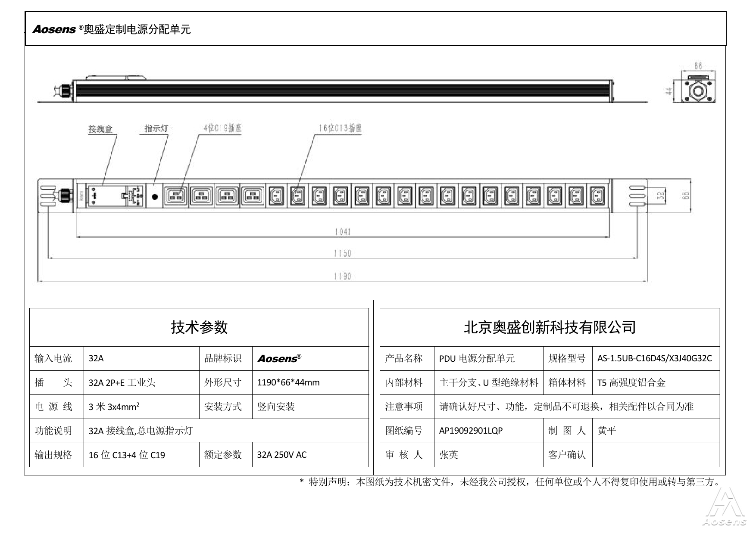Select the 指示灯 callout label
756x534 pixels.
[x=156, y=128]
